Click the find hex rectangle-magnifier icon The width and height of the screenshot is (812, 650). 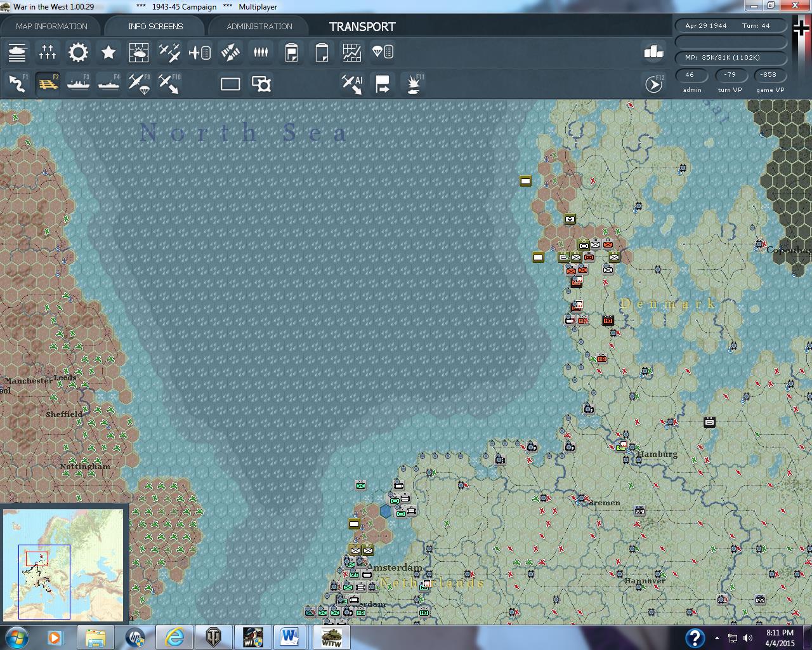tap(261, 84)
